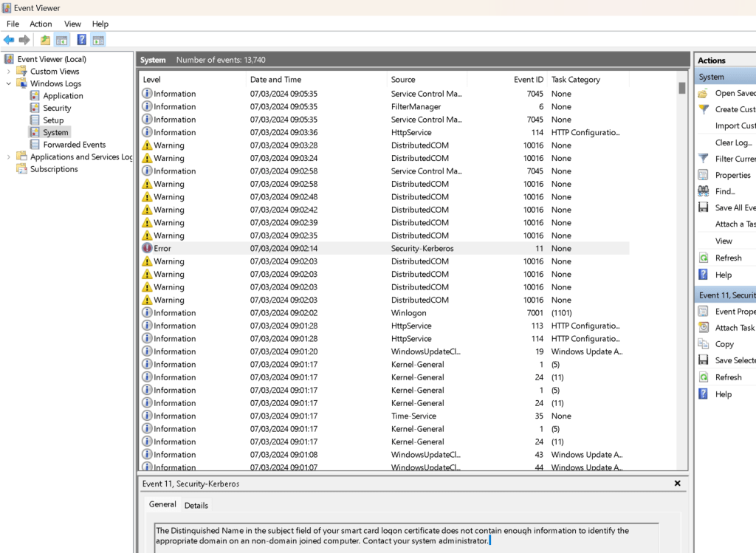
Task: Switch to the Details tab
Action: [196, 505]
